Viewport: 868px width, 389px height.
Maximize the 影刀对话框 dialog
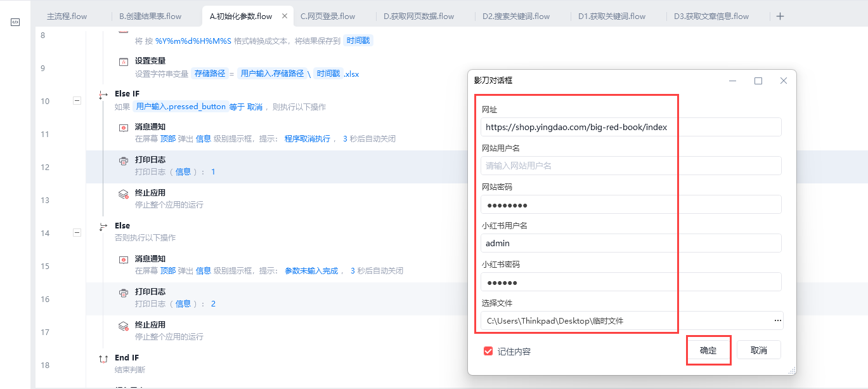point(758,81)
